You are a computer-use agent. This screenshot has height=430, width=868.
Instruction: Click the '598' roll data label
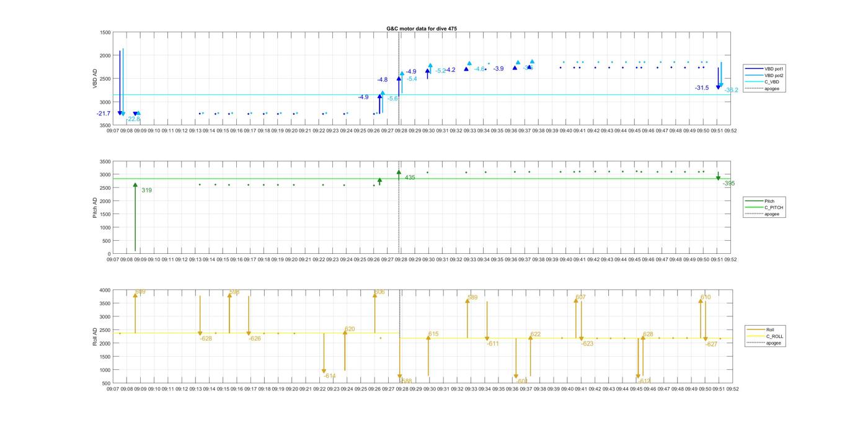coord(234,292)
